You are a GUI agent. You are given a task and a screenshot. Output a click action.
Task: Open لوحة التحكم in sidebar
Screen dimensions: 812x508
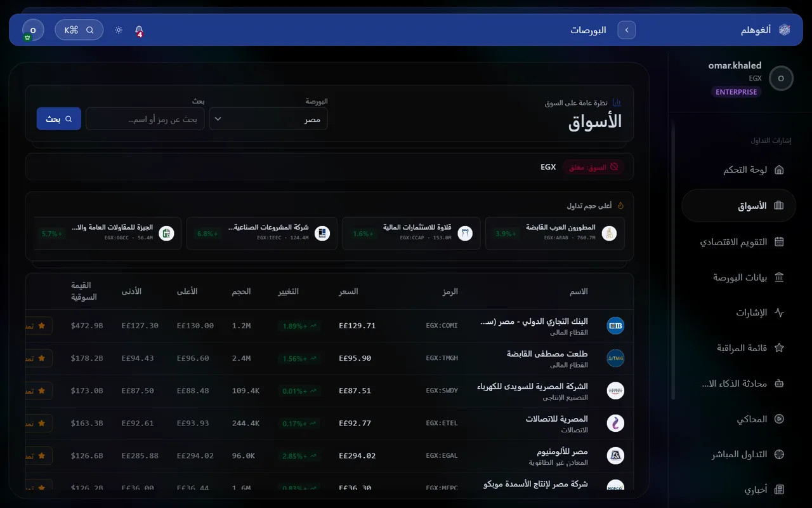point(739,170)
